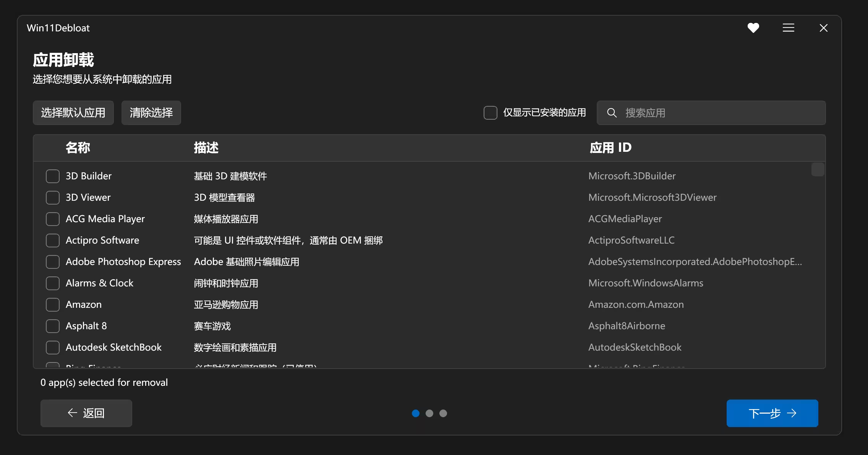Viewport: 868px width, 455px height.
Task: Check the 3D Builder checkbox
Action: click(52, 176)
